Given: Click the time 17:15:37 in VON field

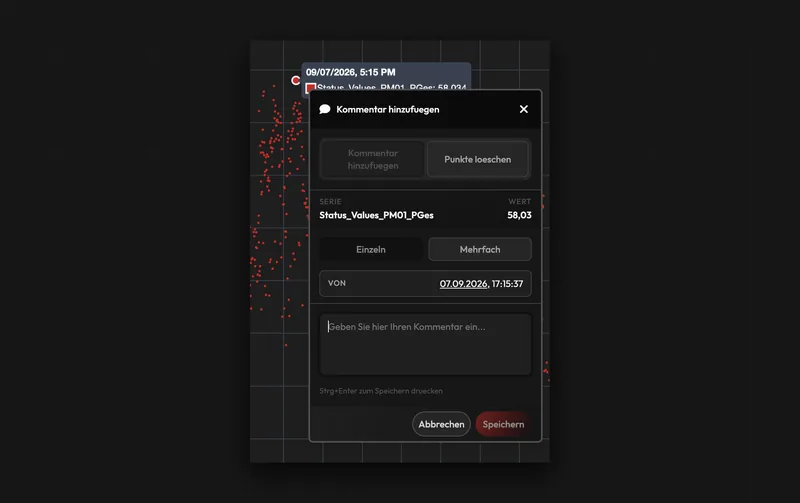Looking at the screenshot, I should (508, 284).
